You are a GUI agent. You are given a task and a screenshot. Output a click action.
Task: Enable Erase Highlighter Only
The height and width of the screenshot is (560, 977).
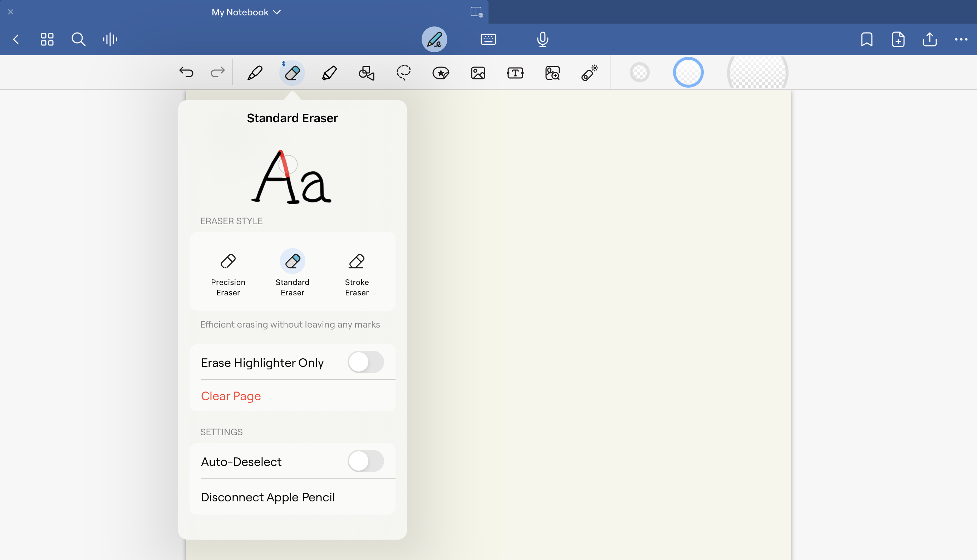point(365,362)
